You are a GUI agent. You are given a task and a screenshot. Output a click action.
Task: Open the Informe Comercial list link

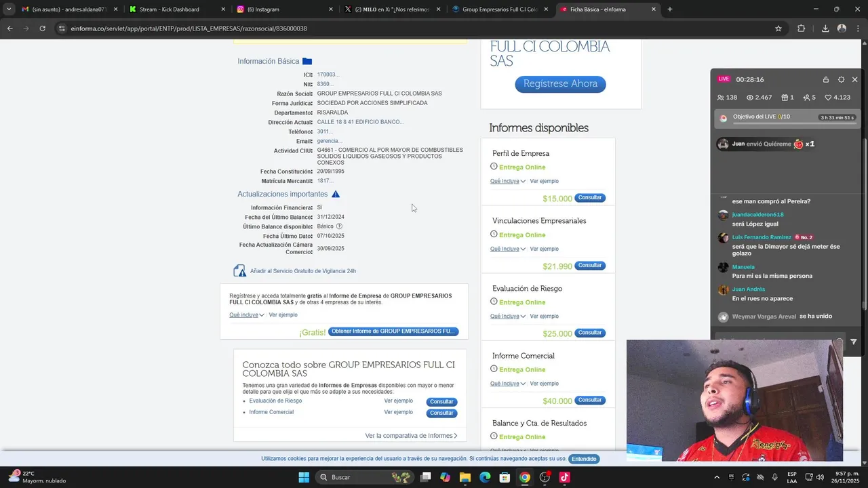pos(271,412)
